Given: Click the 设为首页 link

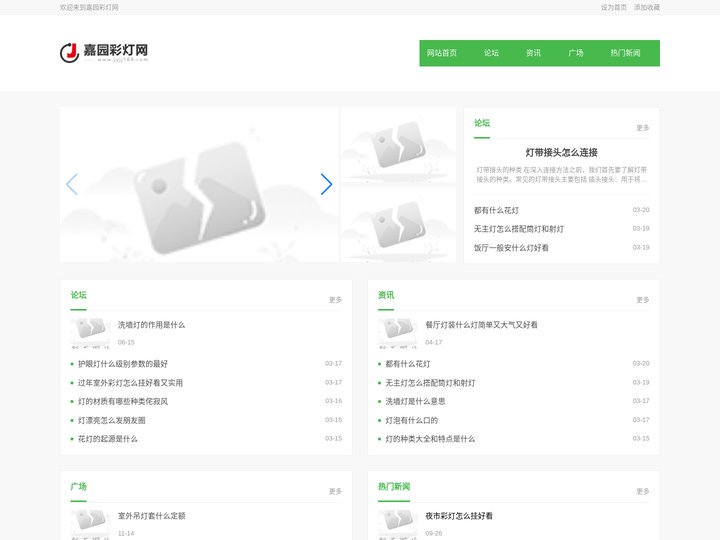Looking at the screenshot, I should (x=614, y=7).
